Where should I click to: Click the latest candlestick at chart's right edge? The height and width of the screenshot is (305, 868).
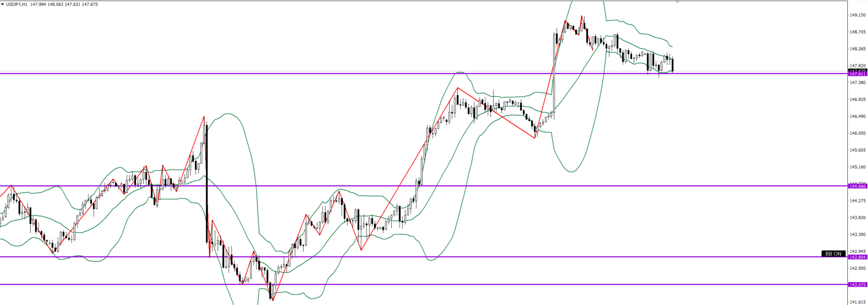[x=673, y=65]
